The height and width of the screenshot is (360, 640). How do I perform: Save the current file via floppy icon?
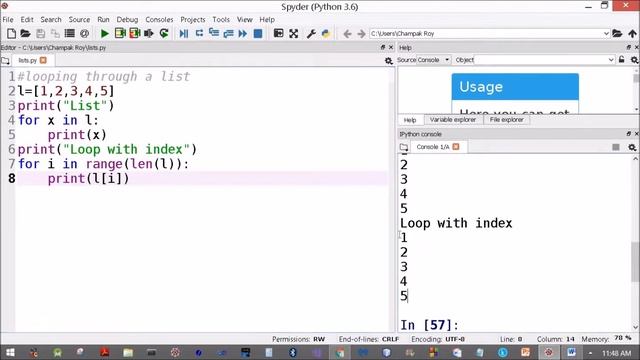tap(40, 33)
